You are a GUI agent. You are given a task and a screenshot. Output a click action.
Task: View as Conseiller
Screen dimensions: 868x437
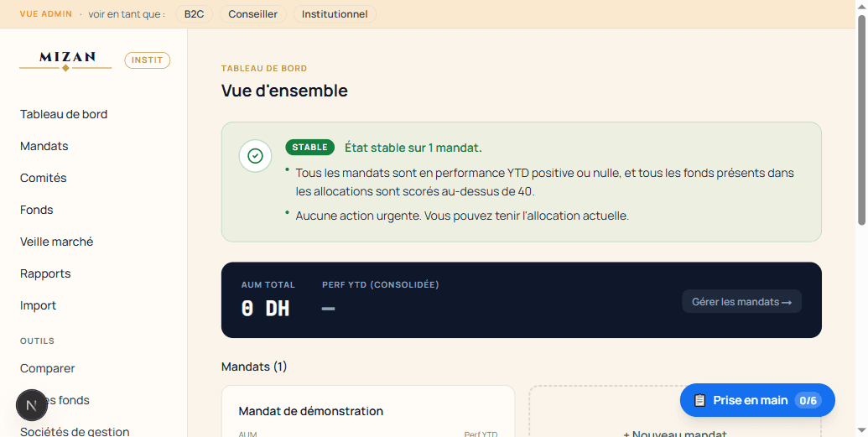point(253,14)
